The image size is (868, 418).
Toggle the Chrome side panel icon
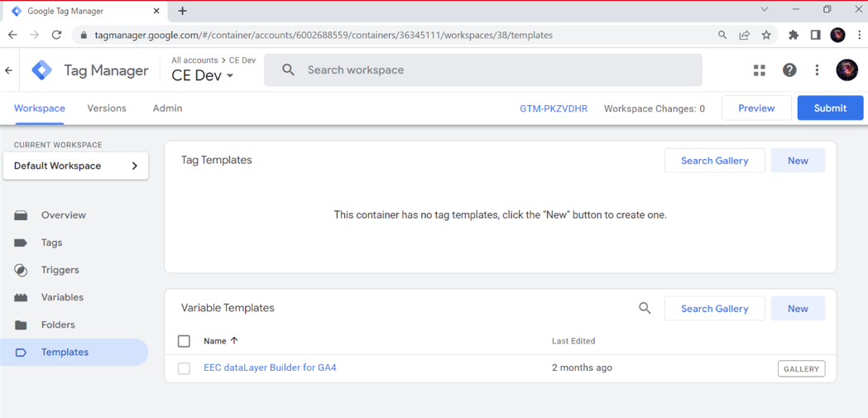point(815,35)
